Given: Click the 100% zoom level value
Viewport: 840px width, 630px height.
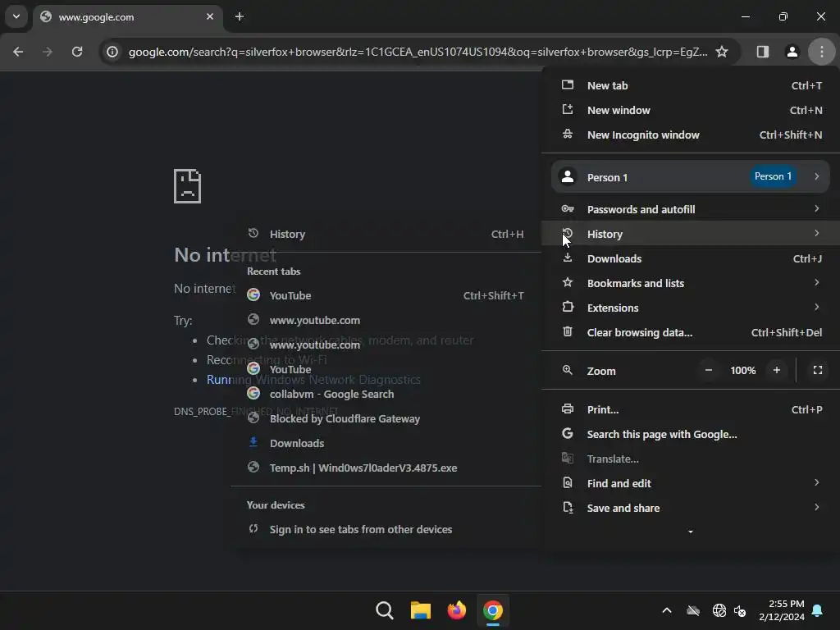Looking at the screenshot, I should coord(742,370).
